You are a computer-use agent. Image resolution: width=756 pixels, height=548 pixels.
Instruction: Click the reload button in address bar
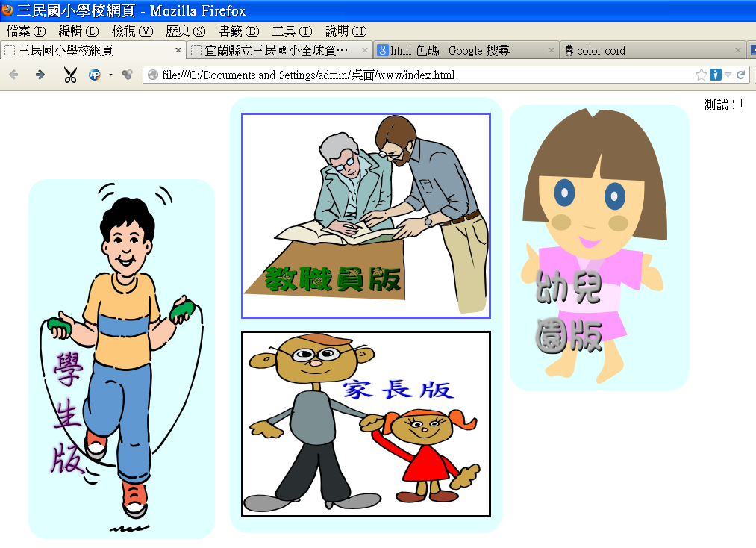coord(741,75)
